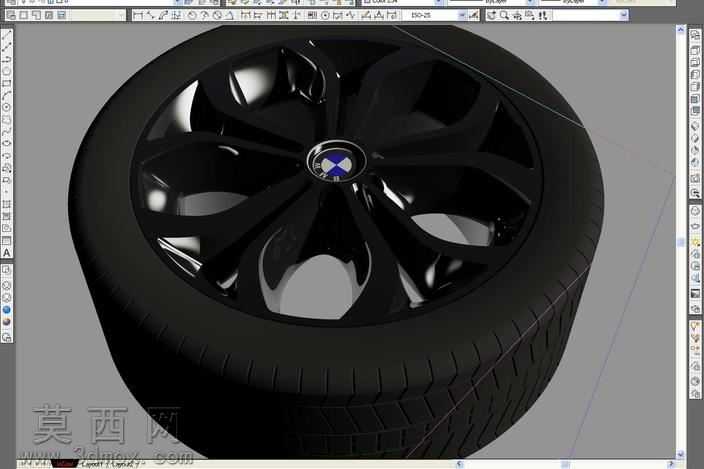Image resolution: width=704 pixels, height=469 pixels.
Task: Choose the Table tool in Draw toolbar
Action: 6,241
